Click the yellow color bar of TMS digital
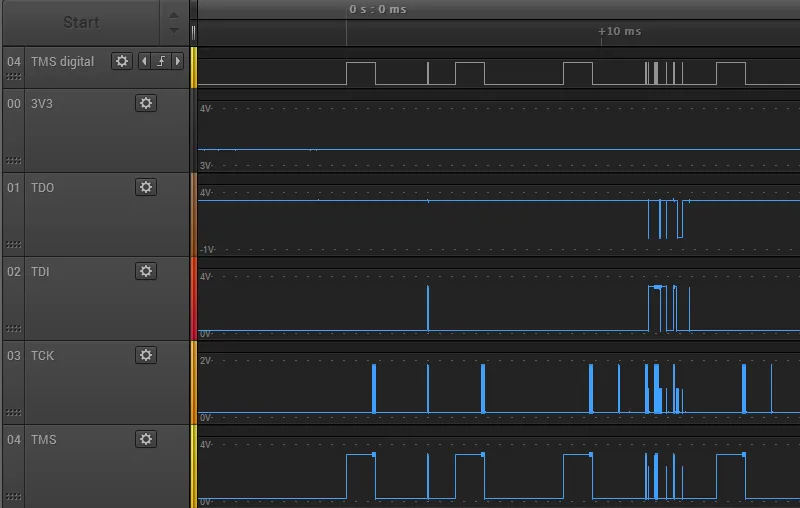Image resolution: width=800 pixels, height=508 pixels. (x=194, y=67)
